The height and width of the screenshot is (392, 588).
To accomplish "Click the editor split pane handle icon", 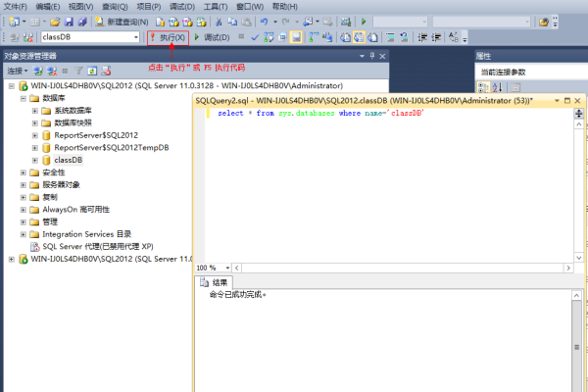I will [578, 114].
